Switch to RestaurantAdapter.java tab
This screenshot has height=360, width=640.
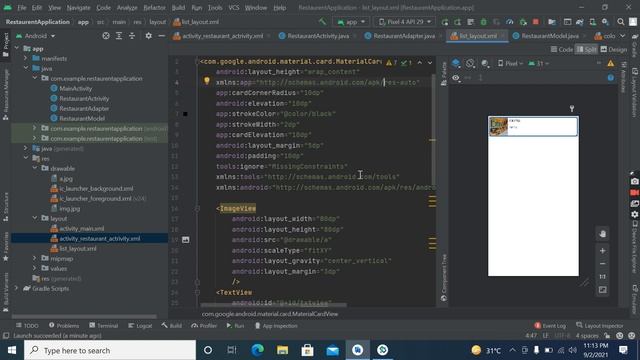click(400, 36)
